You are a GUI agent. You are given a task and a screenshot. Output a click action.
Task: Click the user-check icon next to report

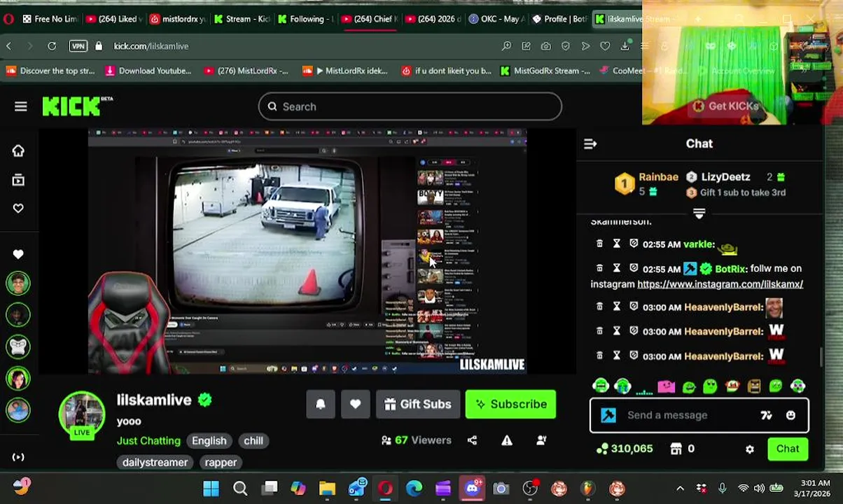point(541,440)
